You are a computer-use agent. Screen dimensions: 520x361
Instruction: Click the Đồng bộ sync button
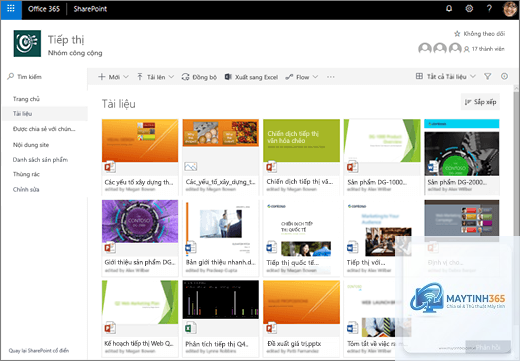click(199, 77)
